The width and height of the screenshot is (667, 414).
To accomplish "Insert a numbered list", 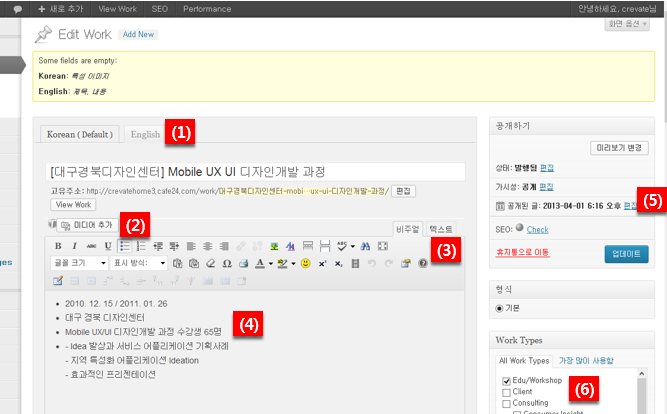I will (x=141, y=246).
